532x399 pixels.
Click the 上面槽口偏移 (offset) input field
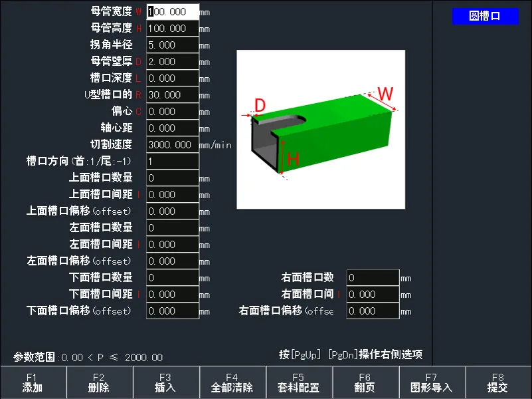click(x=173, y=211)
